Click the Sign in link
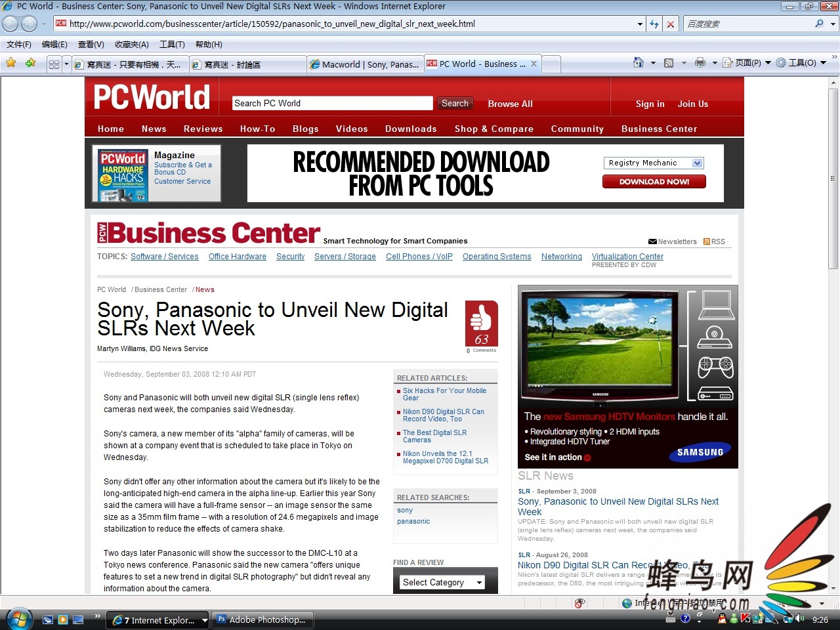The image size is (840, 630). [x=650, y=104]
